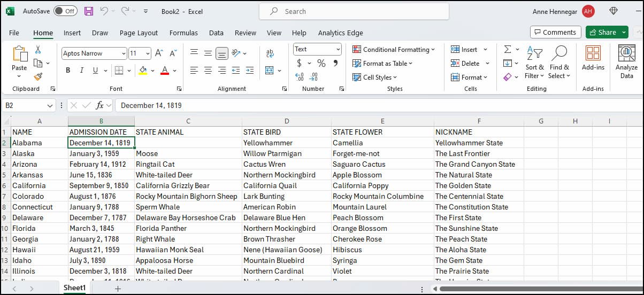Click the Comments button
This screenshot has width=644, height=295.
coord(555,32)
